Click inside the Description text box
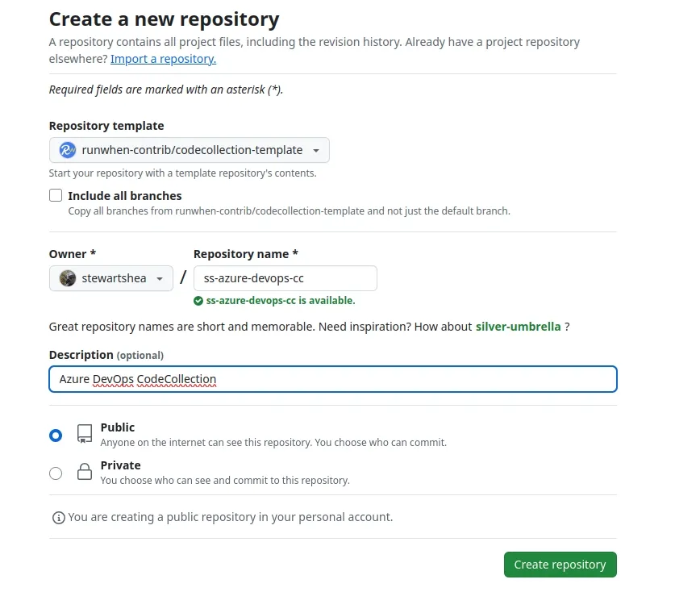Screen dimensions: 700x592 (333, 379)
